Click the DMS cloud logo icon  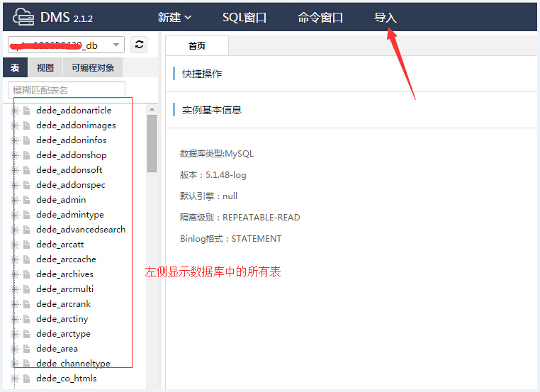[25, 17]
